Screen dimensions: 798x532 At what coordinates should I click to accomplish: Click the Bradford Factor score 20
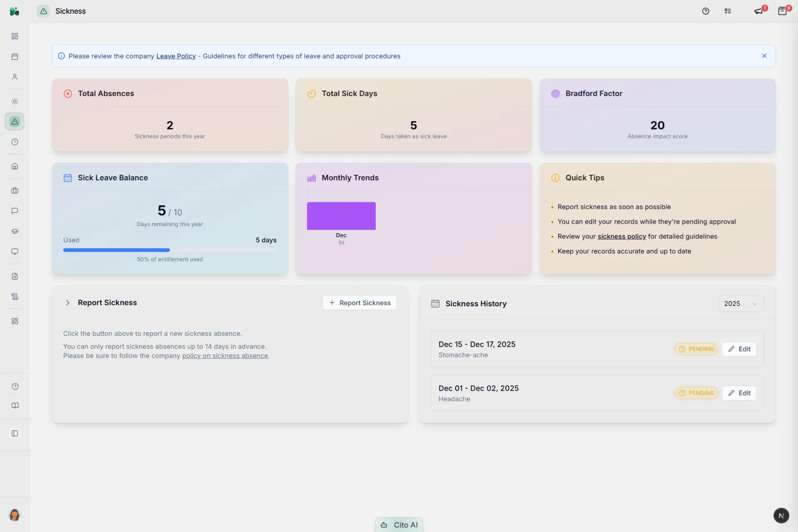pos(657,126)
